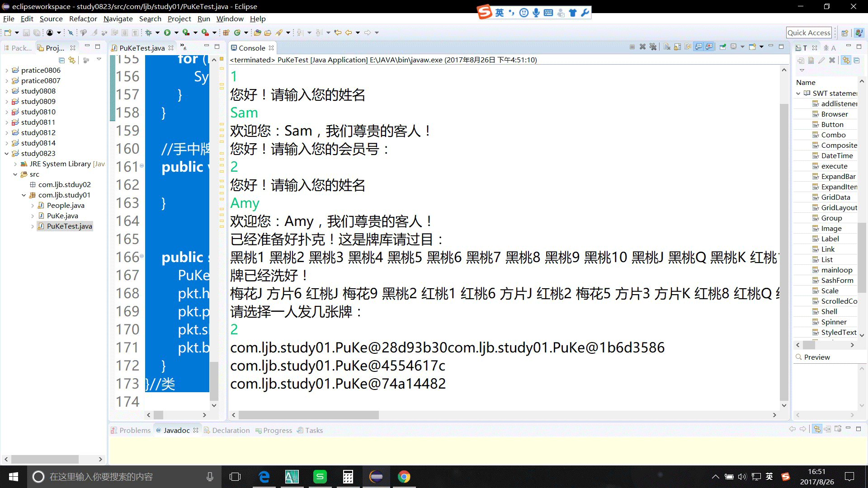Screen dimensions: 868x488
Task: Collapse the study0823 project node
Action: (x=7, y=154)
